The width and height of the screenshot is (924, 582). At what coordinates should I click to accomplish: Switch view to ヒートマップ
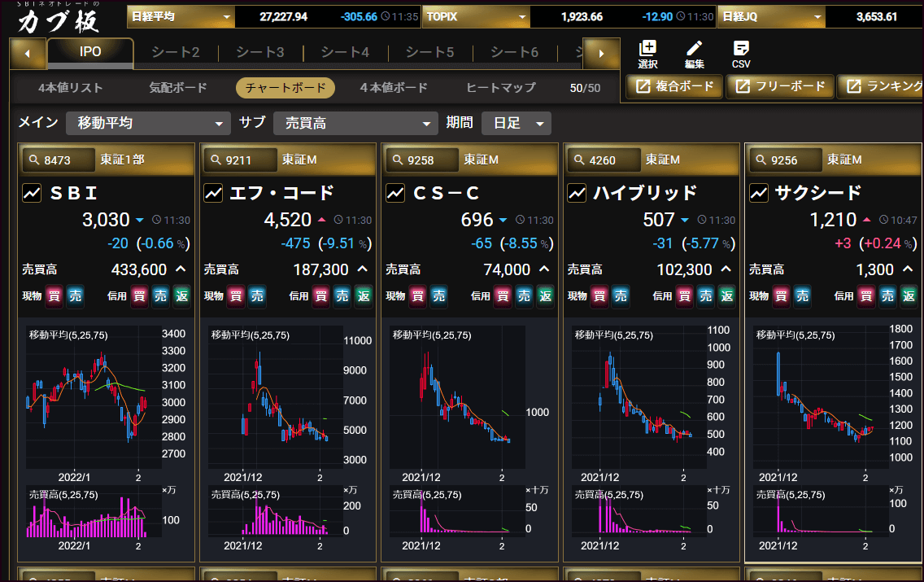(501, 88)
